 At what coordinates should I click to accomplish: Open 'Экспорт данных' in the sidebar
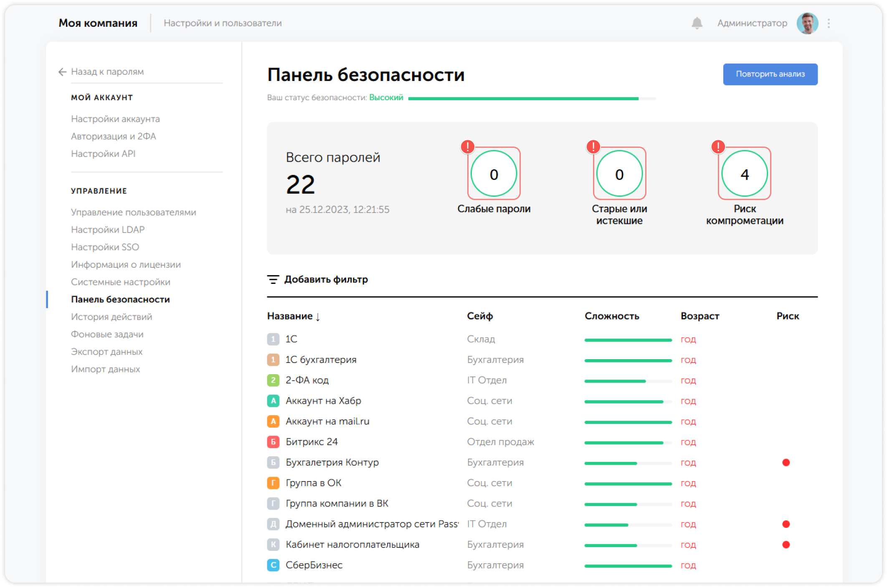pyautogui.click(x=106, y=352)
